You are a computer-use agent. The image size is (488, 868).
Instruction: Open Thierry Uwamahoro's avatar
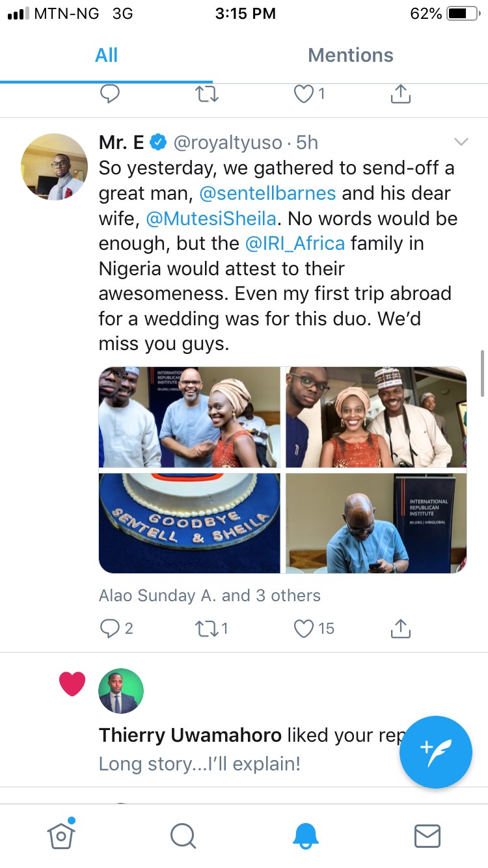tap(121, 690)
